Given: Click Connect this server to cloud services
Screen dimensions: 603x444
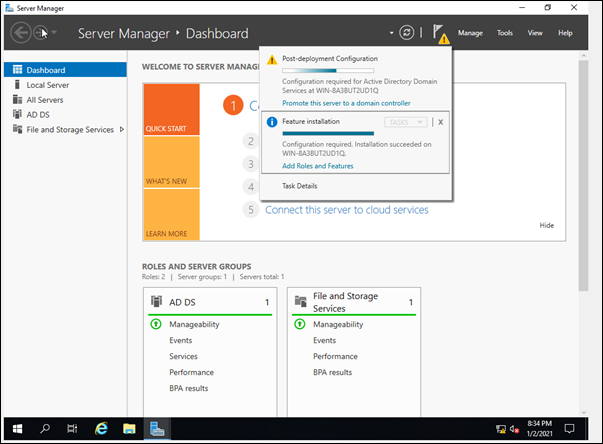Looking at the screenshot, I should point(346,210).
